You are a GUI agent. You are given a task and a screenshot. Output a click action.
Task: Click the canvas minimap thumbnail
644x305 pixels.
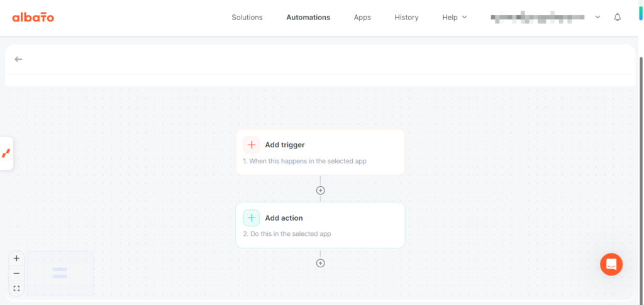[x=60, y=274]
